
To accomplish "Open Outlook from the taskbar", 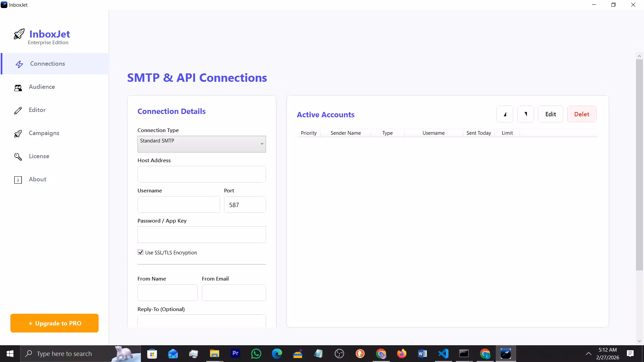I will (x=173, y=354).
